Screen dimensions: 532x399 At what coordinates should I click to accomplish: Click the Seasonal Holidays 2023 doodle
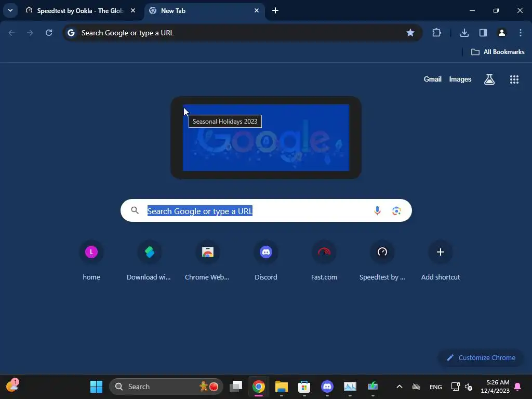[266, 138]
